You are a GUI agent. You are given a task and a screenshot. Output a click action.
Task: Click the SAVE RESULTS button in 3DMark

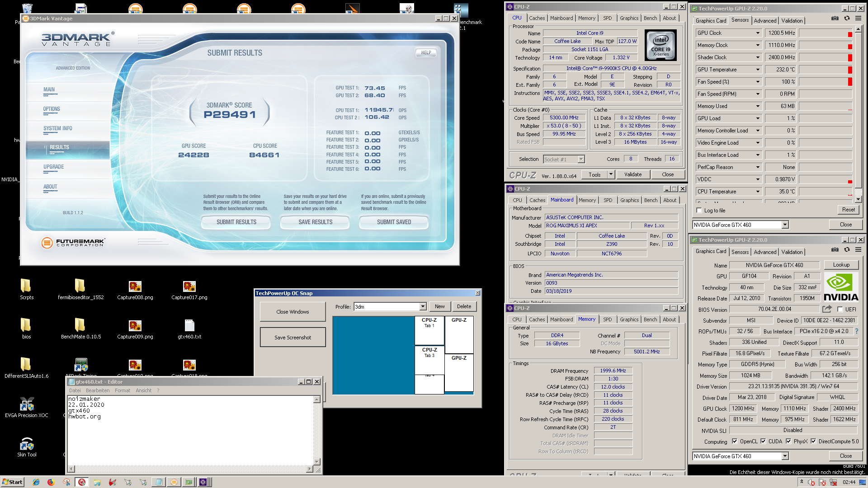pos(315,222)
